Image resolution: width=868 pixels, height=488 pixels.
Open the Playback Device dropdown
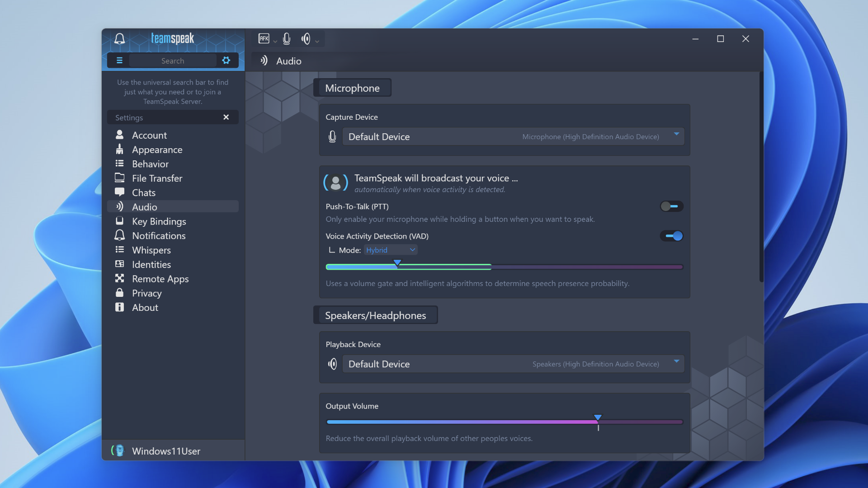click(676, 361)
